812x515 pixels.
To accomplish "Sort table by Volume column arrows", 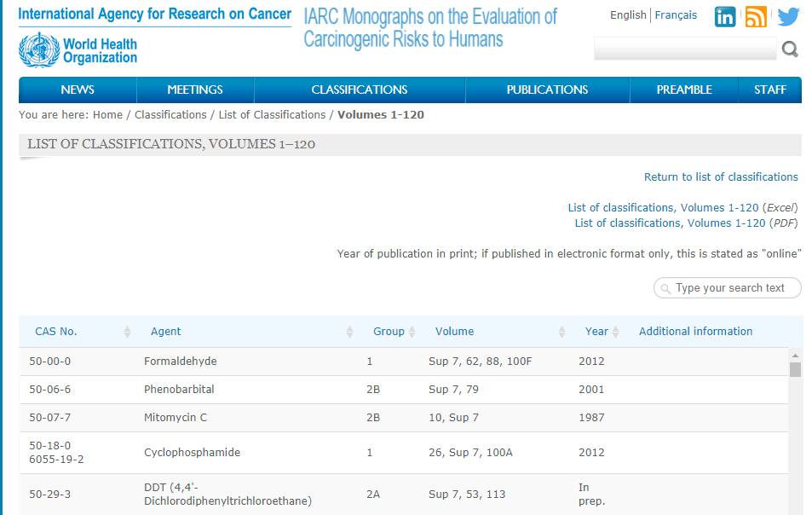I will (561, 332).
